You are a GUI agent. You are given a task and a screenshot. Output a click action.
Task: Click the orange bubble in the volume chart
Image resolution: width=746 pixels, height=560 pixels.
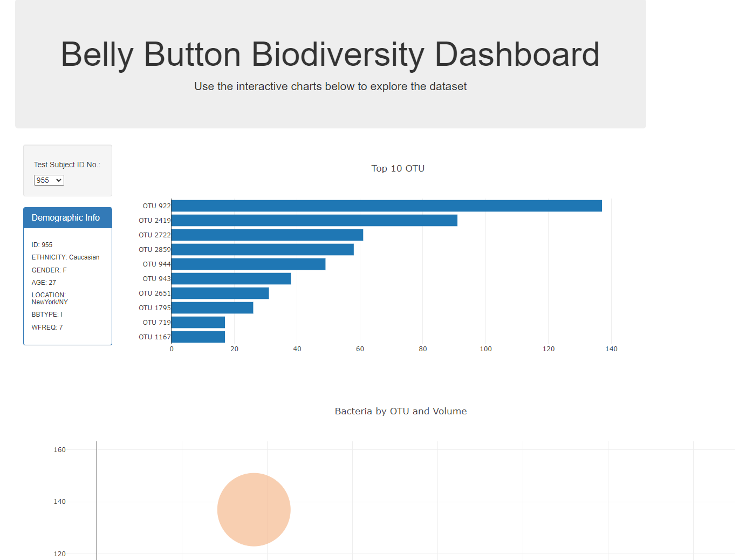[254, 509]
